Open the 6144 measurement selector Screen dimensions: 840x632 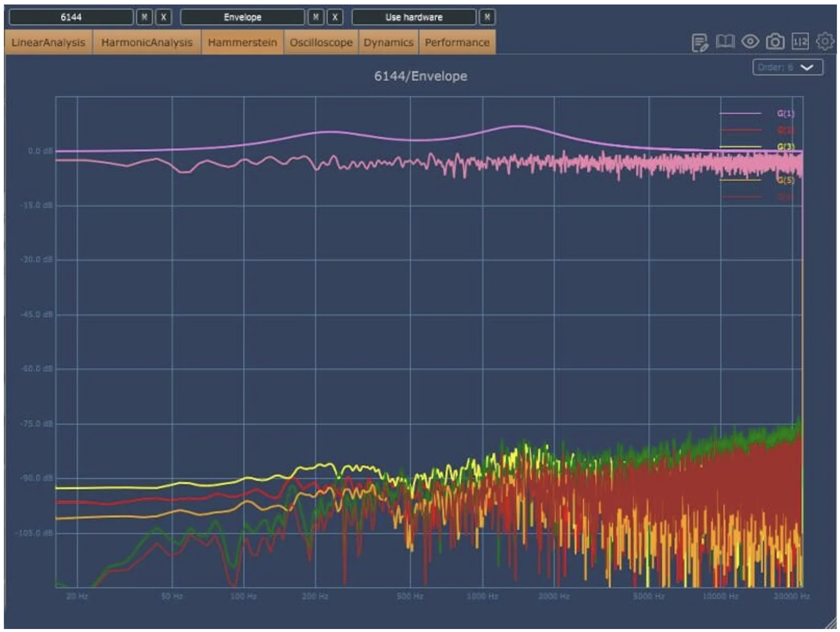tap(71, 17)
